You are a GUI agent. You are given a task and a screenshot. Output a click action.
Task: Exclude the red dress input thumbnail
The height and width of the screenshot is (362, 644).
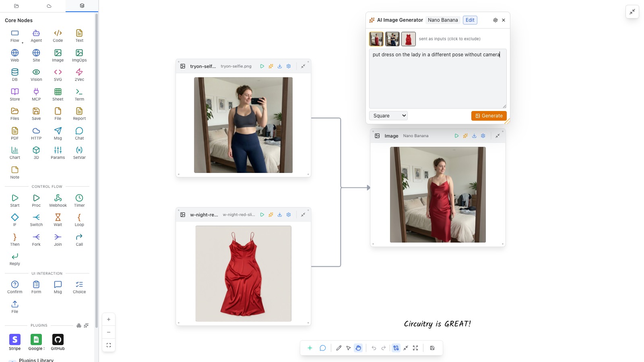click(x=409, y=39)
